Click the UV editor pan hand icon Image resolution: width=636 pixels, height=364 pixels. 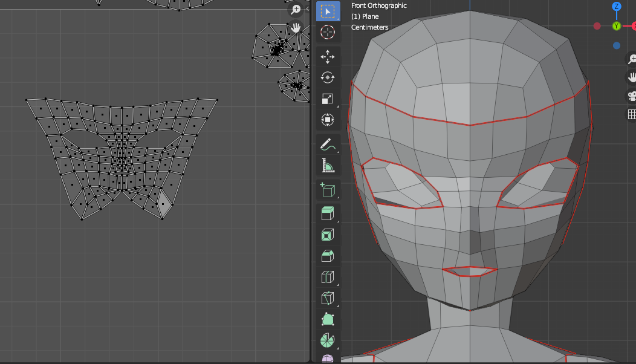coord(296,28)
